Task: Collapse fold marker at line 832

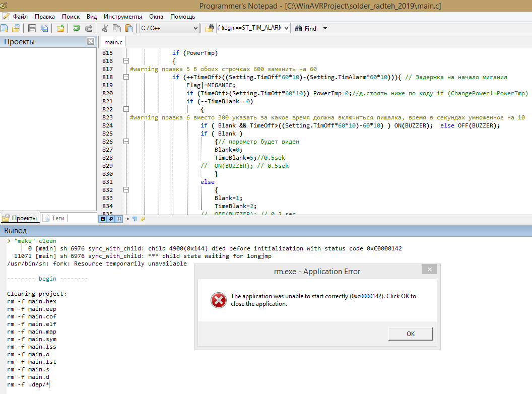Action: coord(126,190)
